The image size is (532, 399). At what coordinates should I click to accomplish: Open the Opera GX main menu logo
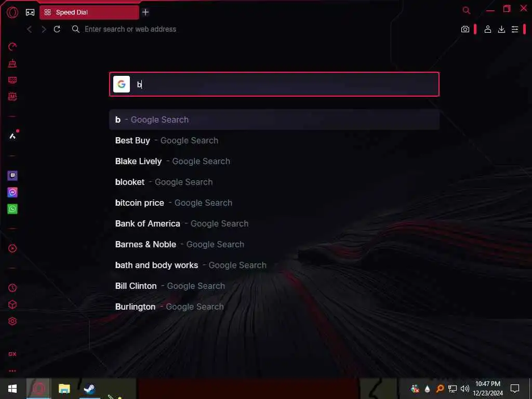click(x=12, y=12)
